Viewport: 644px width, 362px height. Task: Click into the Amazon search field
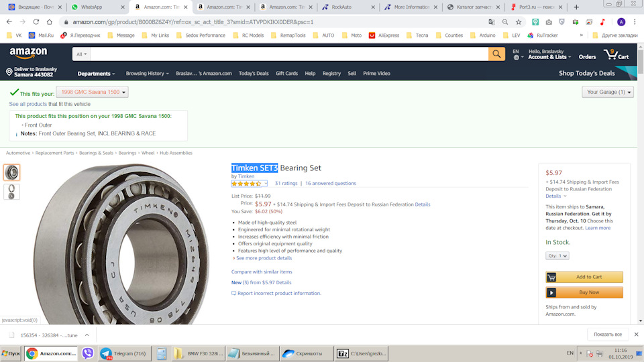[x=289, y=54]
